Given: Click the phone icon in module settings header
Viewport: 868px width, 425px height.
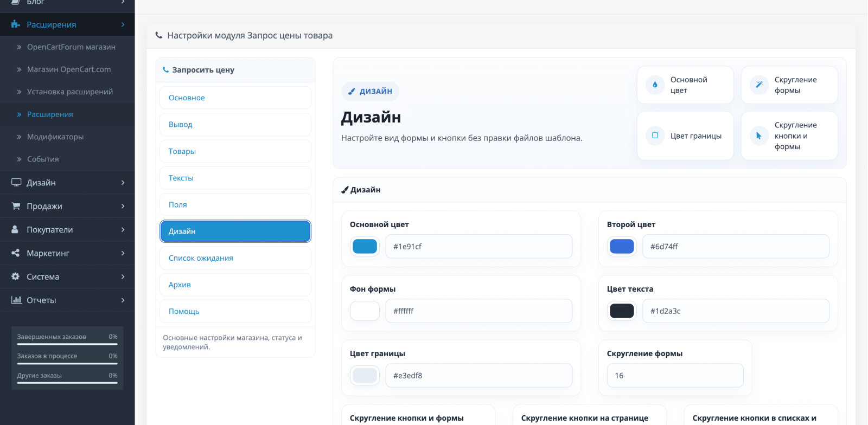Looking at the screenshot, I should click(x=159, y=35).
